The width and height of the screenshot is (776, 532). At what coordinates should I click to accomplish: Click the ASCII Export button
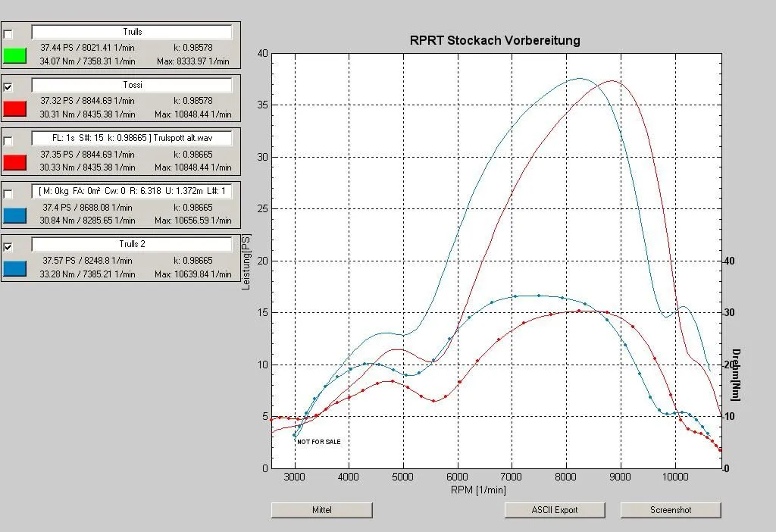pos(555,510)
